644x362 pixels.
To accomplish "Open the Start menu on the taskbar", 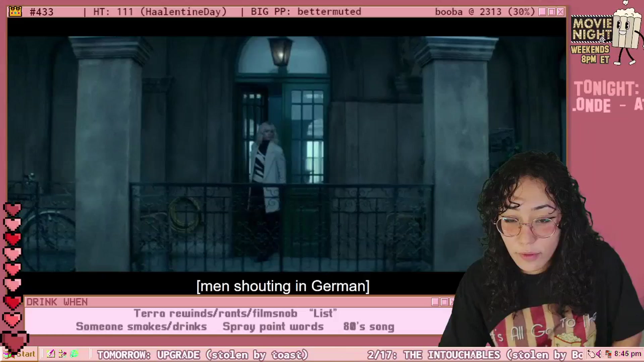I will click(x=20, y=354).
